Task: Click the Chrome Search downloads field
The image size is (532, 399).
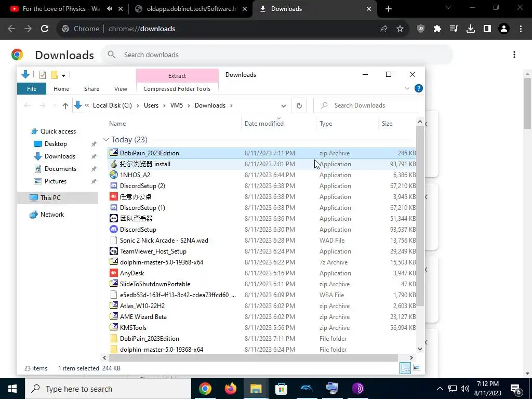Action: coord(277,55)
